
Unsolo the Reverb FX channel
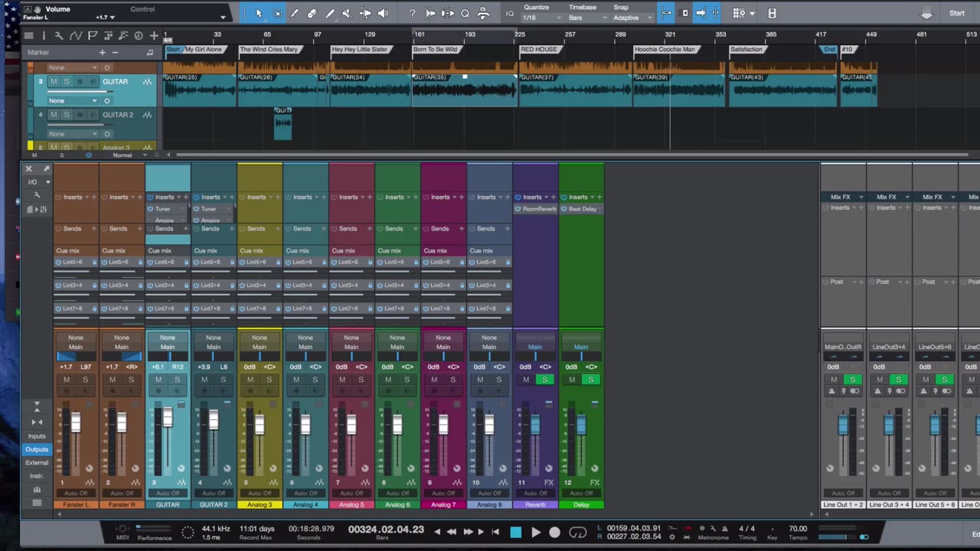544,380
